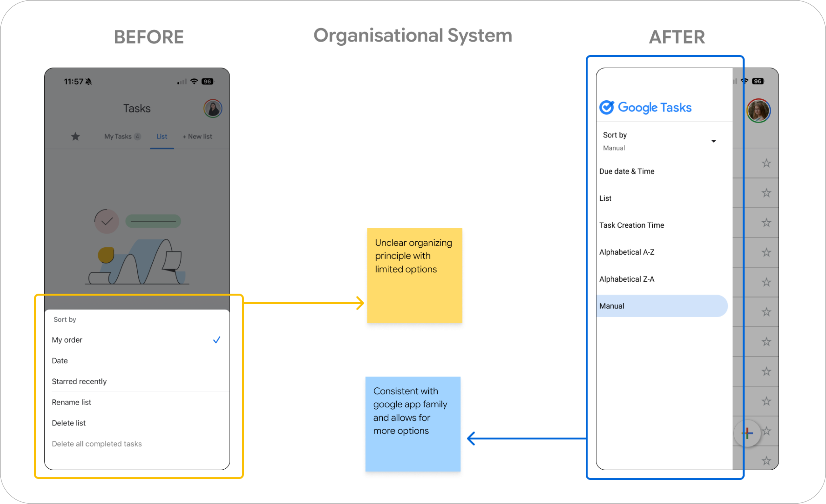
Task: Click the Sort by label in the bottom sheet
Action: point(65,320)
